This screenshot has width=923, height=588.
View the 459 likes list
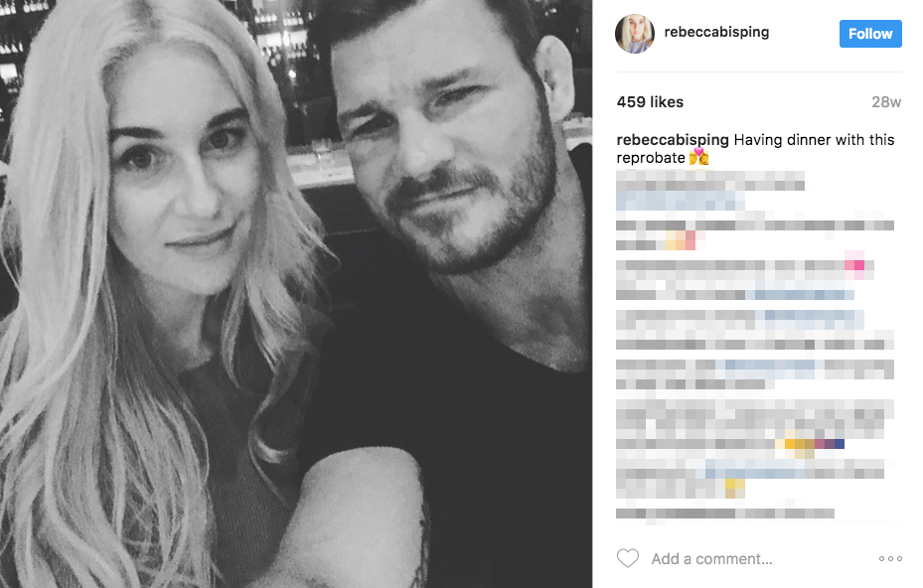pyautogui.click(x=650, y=102)
